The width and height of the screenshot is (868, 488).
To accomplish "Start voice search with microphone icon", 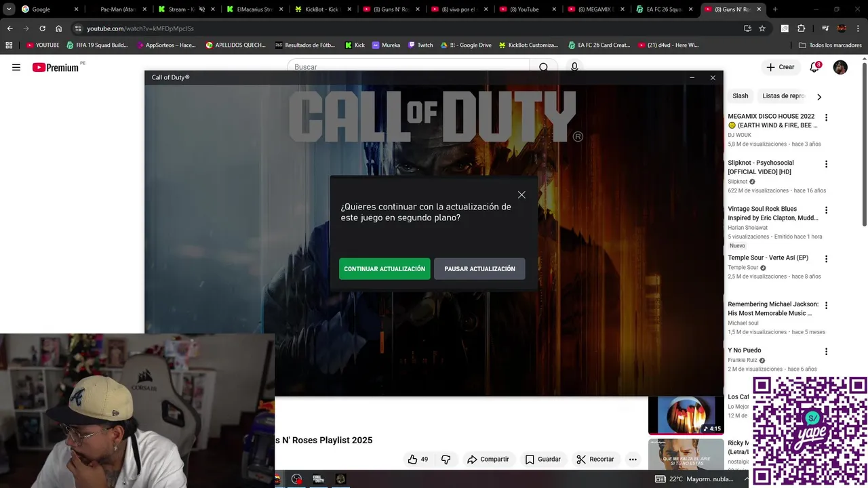I will coord(574,67).
